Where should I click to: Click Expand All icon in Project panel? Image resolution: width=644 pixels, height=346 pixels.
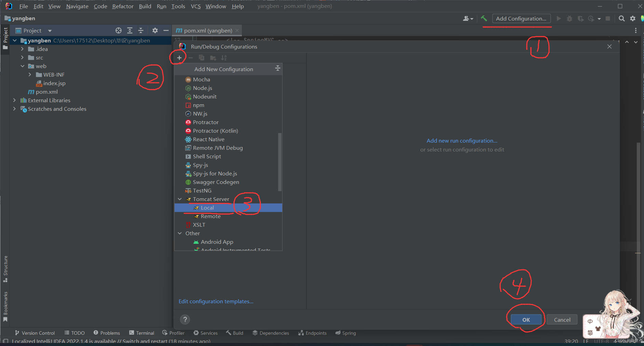coord(130,30)
